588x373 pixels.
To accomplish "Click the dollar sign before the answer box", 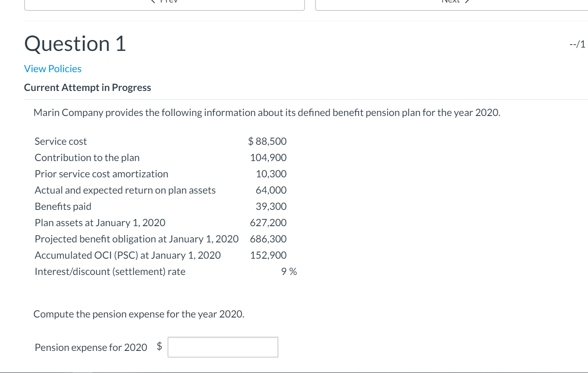I will point(160,347).
